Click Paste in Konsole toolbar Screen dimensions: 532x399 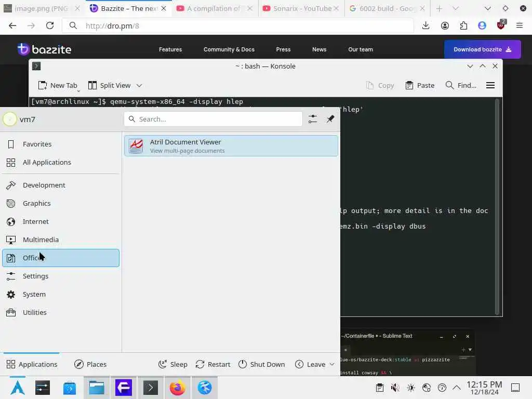coord(420,86)
